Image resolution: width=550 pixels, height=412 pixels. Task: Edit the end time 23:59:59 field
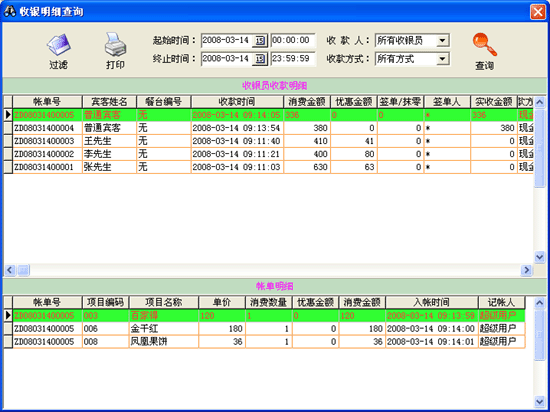[293, 59]
